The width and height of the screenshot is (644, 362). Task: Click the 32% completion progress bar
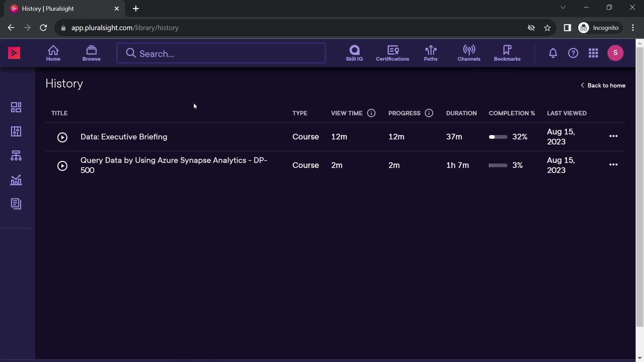click(498, 137)
